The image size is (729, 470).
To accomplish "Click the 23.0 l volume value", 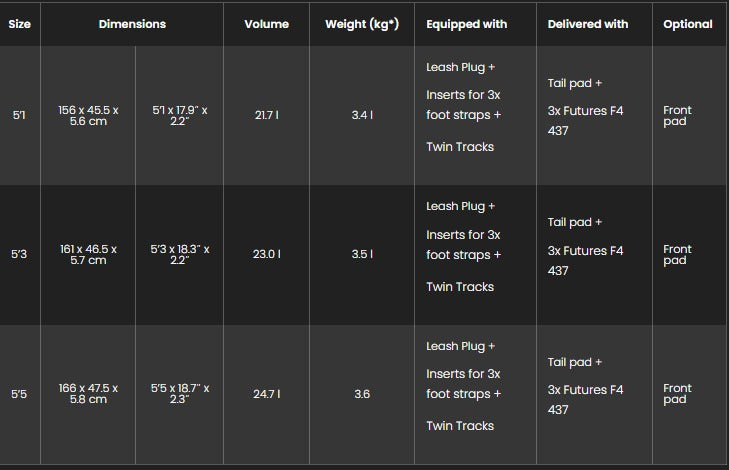I will [x=266, y=255].
